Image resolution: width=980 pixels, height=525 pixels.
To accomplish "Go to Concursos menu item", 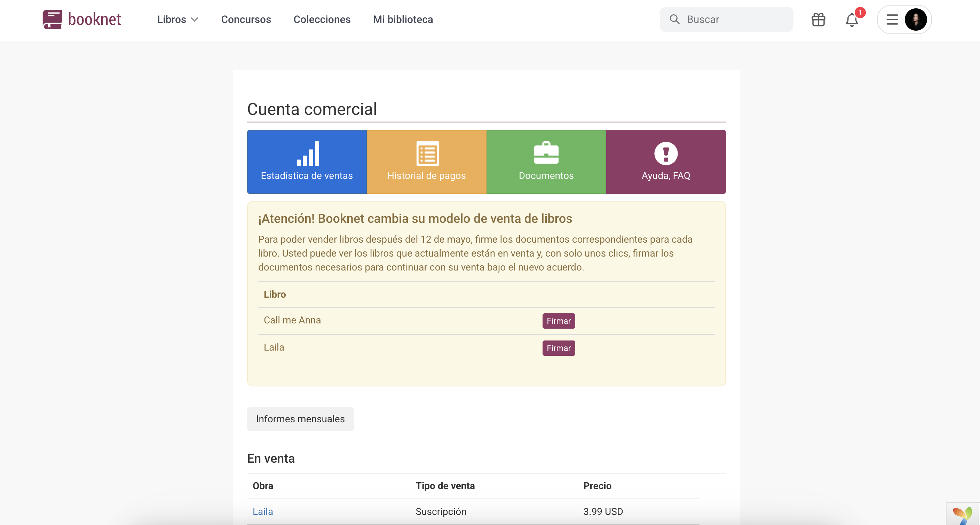I will coord(246,19).
